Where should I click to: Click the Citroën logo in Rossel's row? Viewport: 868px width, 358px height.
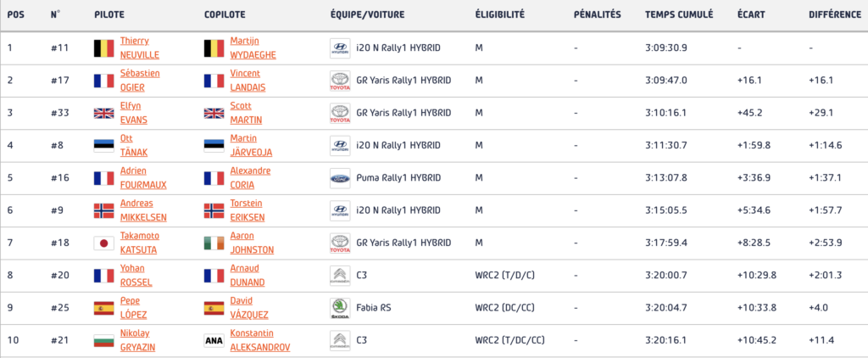point(340,276)
